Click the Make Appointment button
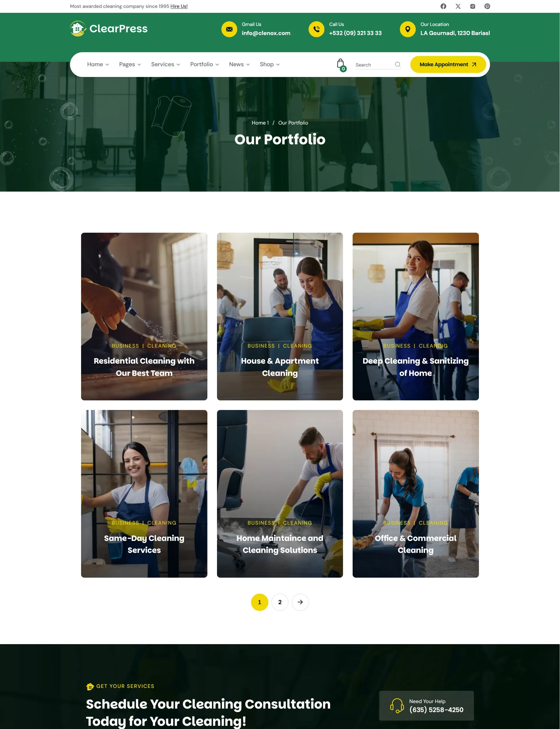 [448, 64]
